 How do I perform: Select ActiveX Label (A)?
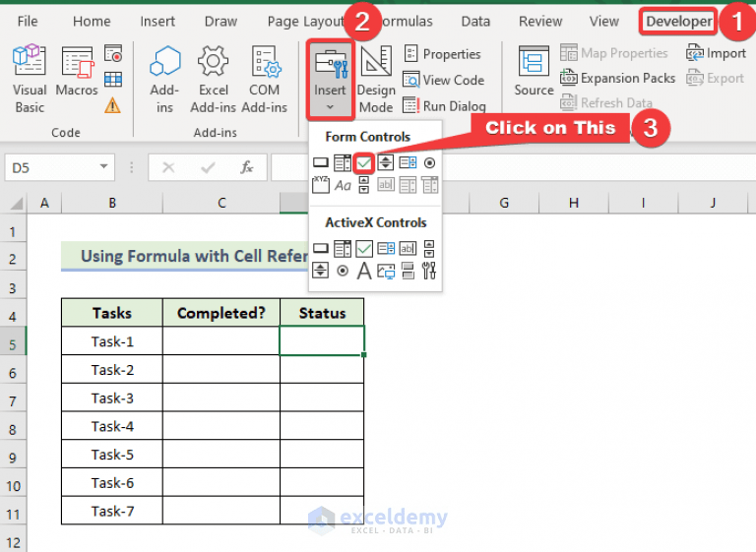(364, 271)
